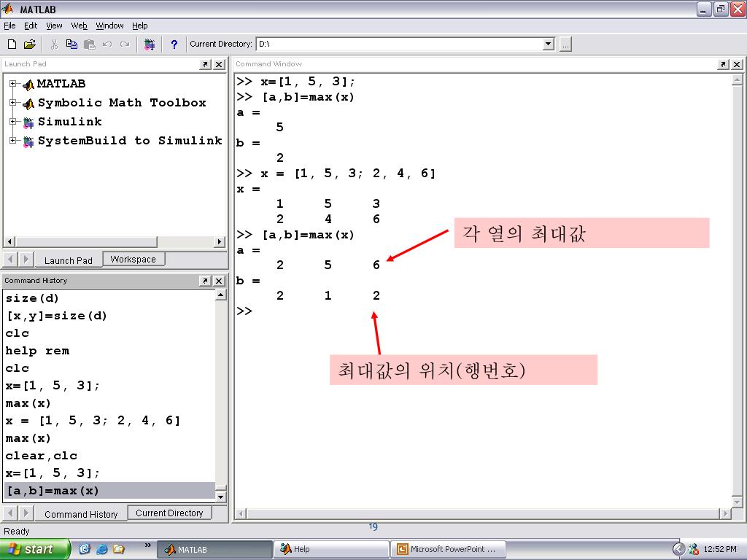This screenshot has height=560, width=747.
Task: Click the Copy toolbar icon
Action: pyautogui.click(x=71, y=44)
